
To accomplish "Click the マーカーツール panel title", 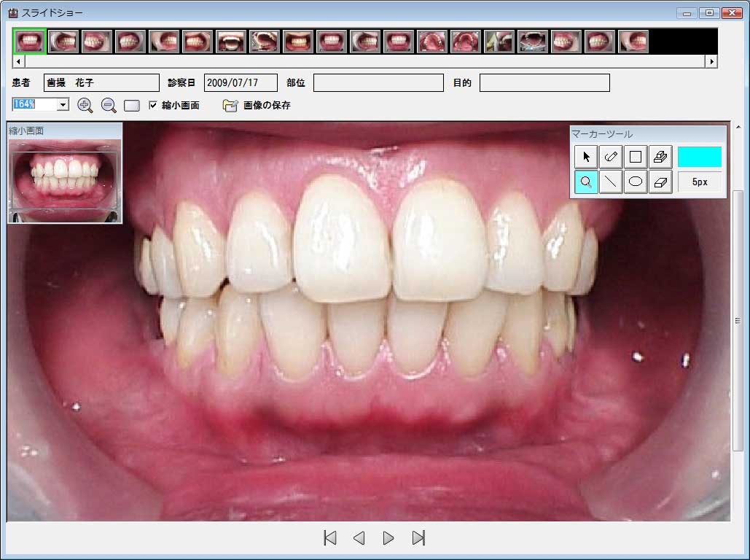I will pyautogui.click(x=602, y=134).
